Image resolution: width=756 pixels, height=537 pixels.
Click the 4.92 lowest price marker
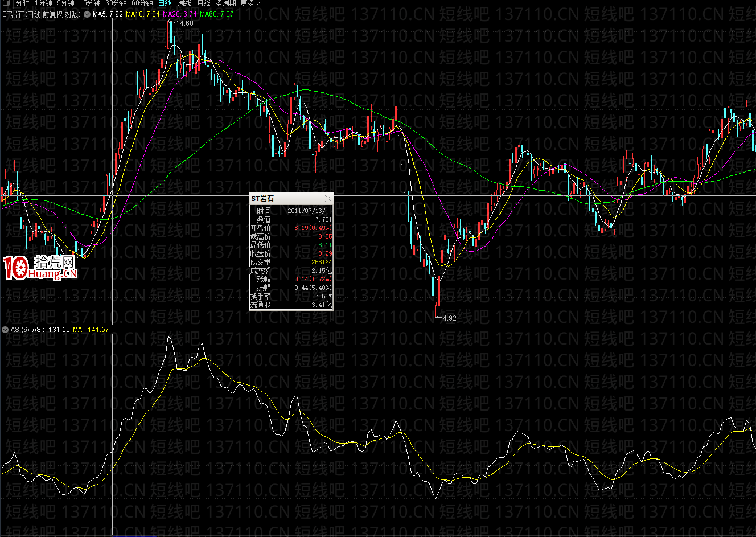pos(449,318)
